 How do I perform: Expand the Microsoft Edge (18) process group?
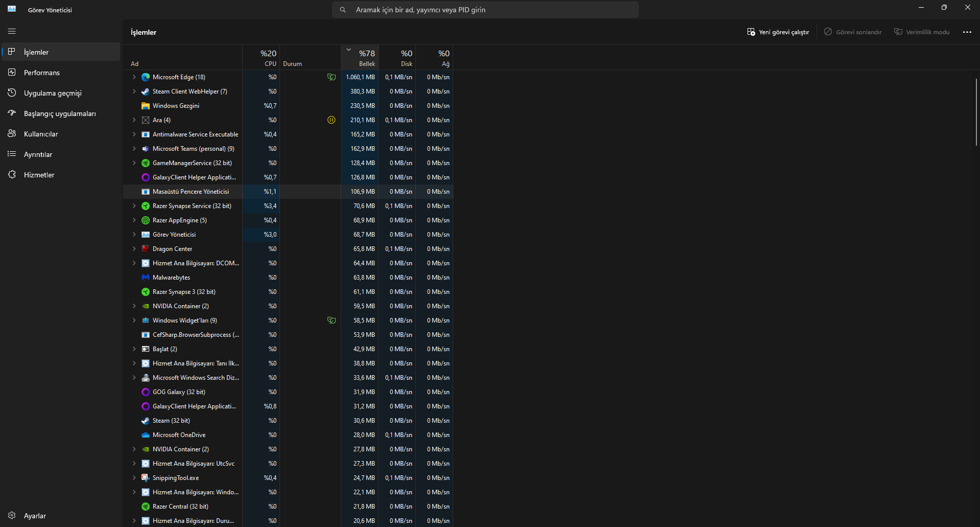point(134,77)
